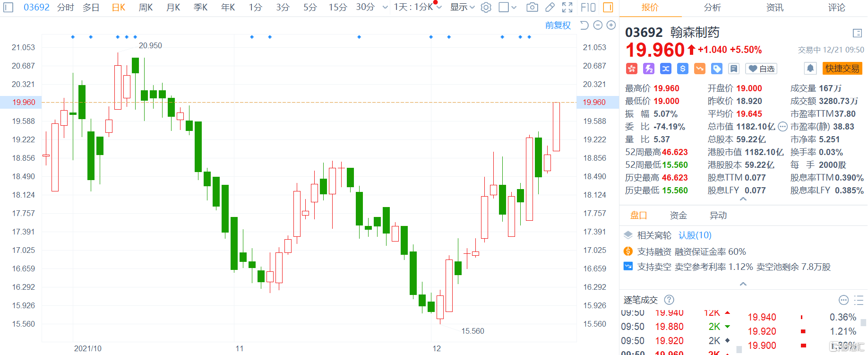The height and width of the screenshot is (355, 868).
Task: Select the pencil drawing tool
Action: (x=550, y=8)
